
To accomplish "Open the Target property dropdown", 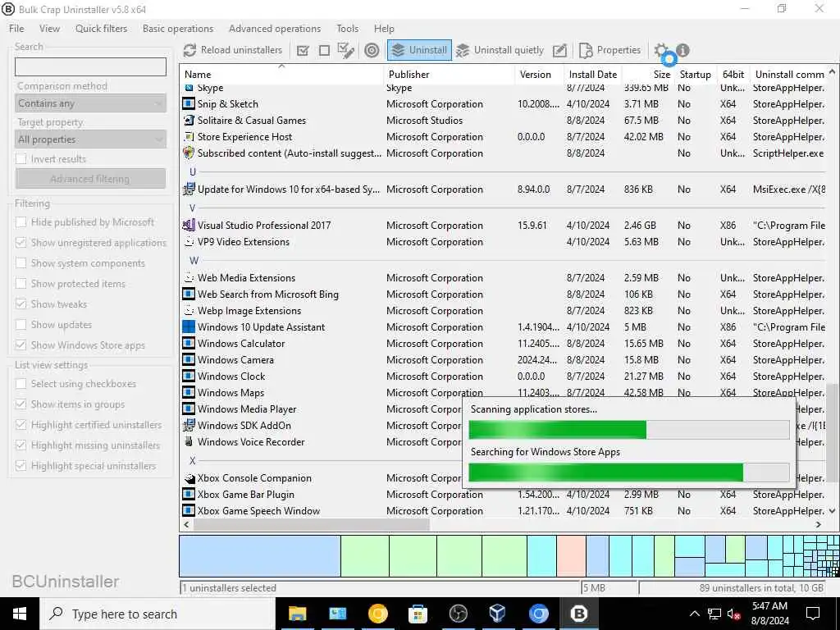I will (x=90, y=139).
